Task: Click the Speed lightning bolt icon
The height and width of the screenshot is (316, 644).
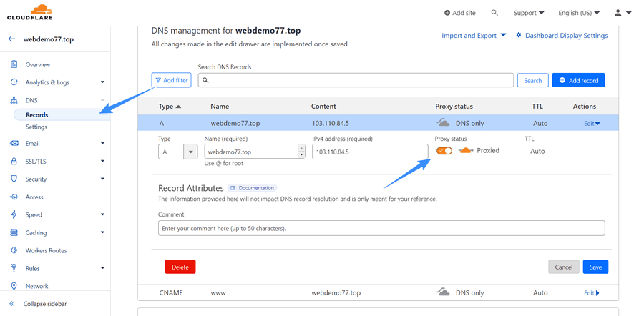Action: (x=14, y=214)
